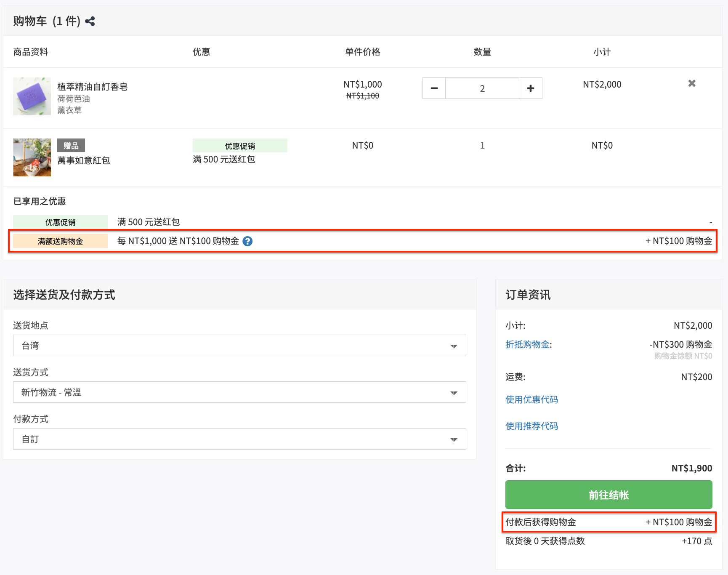
Task: Click the green 优惠促销 tag under 已享用之优惠
Action: 60,222
